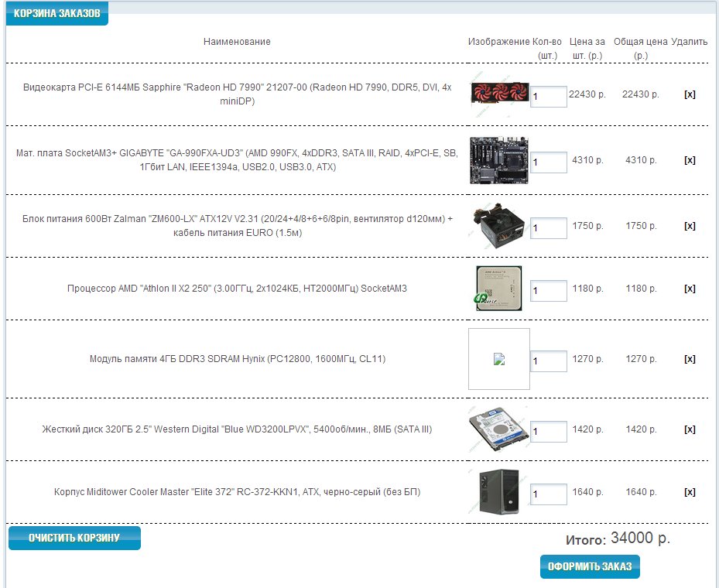Remove the Hynix 4GB DDR3 memory module
Image resolution: width=719 pixels, height=588 pixels.
[690, 359]
